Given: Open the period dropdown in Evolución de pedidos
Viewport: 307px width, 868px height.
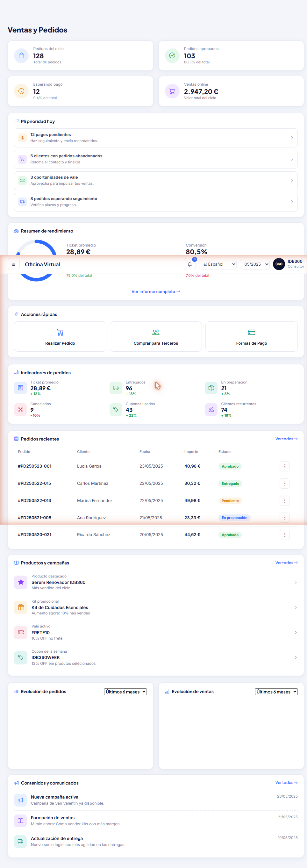Looking at the screenshot, I should (125, 692).
